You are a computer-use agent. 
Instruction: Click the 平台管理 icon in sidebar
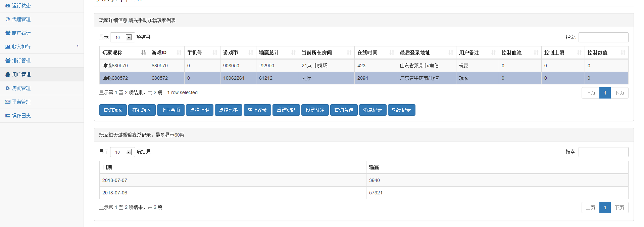[x=8, y=102]
